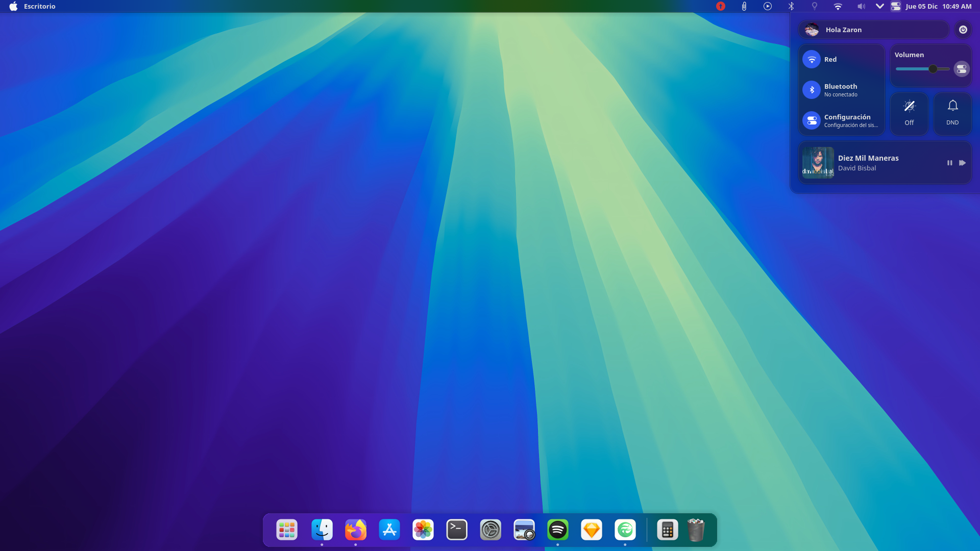Click the power button in control panel
Viewport: 980px width, 551px height.
tap(963, 30)
